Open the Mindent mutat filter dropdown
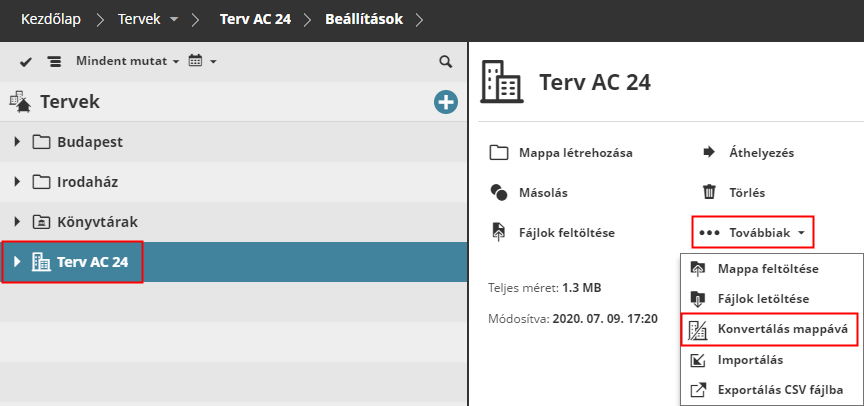Screen dimensions: 864x406 tap(127, 62)
